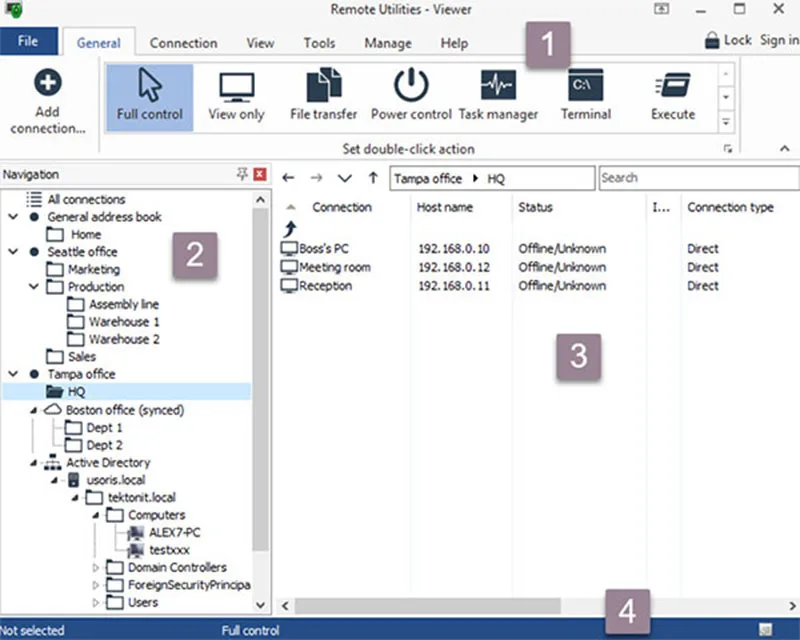This screenshot has height=640, width=800.
Task: Select the Full control connection mode
Action: (149, 97)
